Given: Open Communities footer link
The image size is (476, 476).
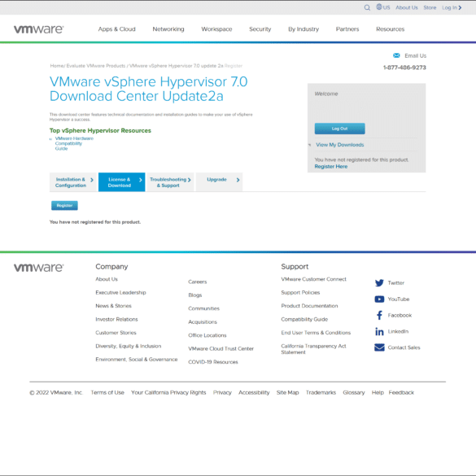Looking at the screenshot, I should (x=203, y=308).
